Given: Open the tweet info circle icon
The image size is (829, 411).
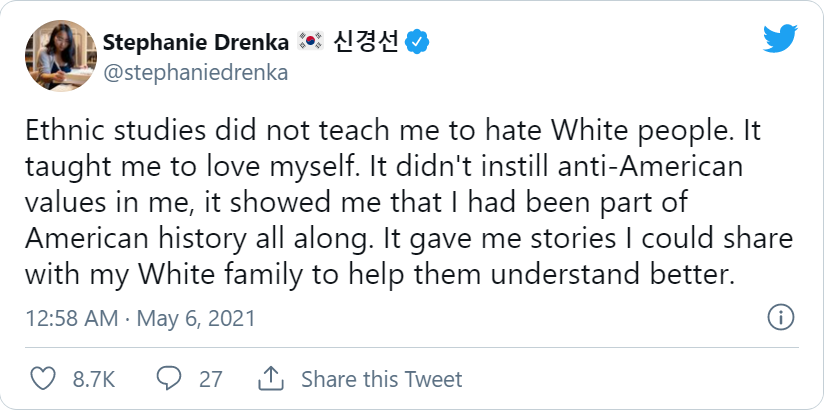Looking at the screenshot, I should pos(780,318).
